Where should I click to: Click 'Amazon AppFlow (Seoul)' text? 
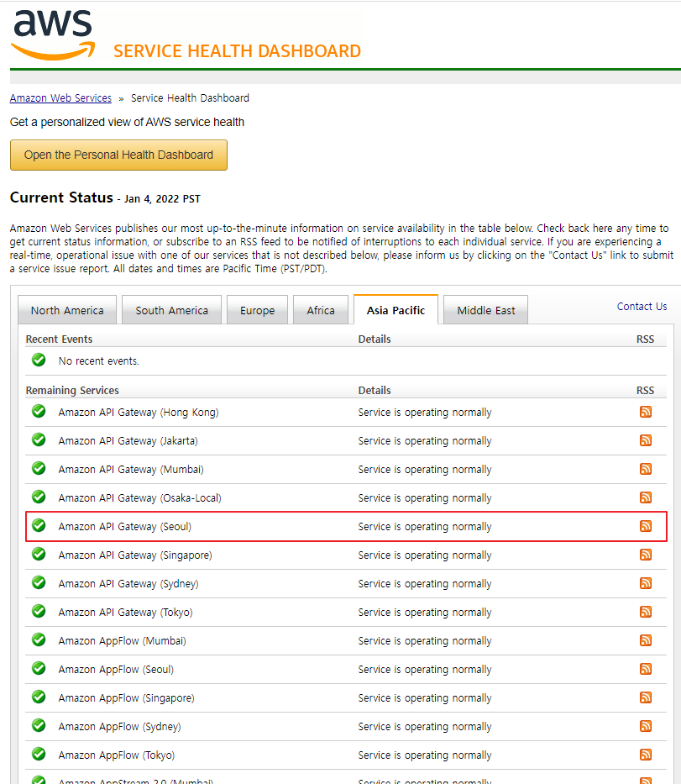tap(116, 669)
